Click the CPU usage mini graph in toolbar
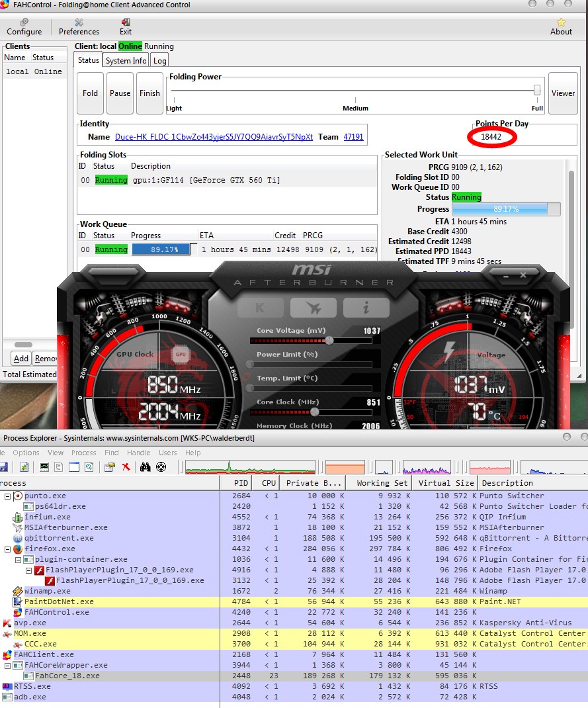The width and height of the screenshot is (588, 708). pyautogui.click(x=250, y=467)
